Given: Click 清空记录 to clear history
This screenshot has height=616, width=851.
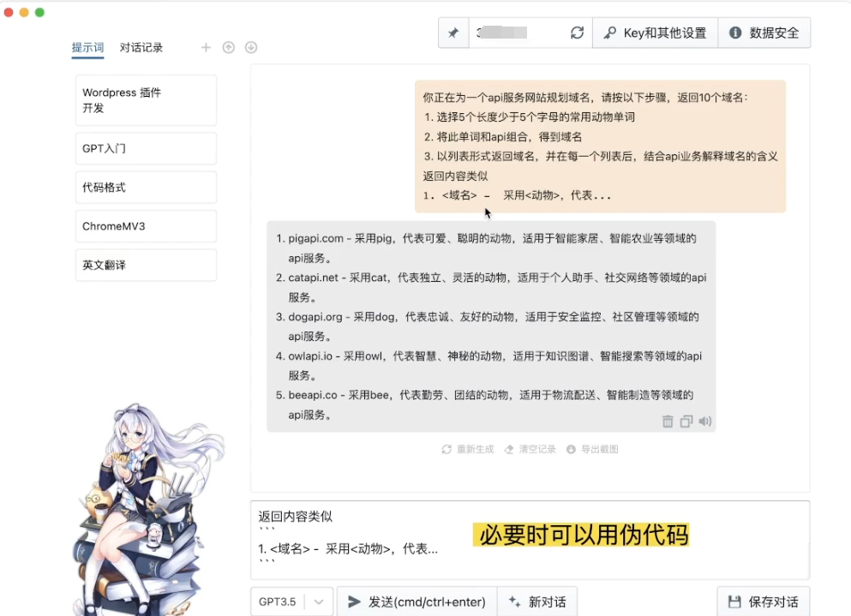Looking at the screenshot, I should tap(530, 449).
